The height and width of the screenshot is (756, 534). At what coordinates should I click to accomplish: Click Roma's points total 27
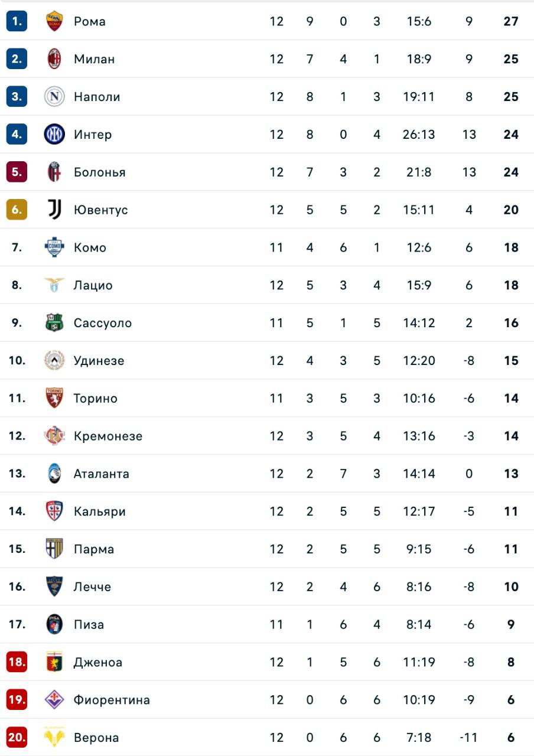[x=511, y=21]
